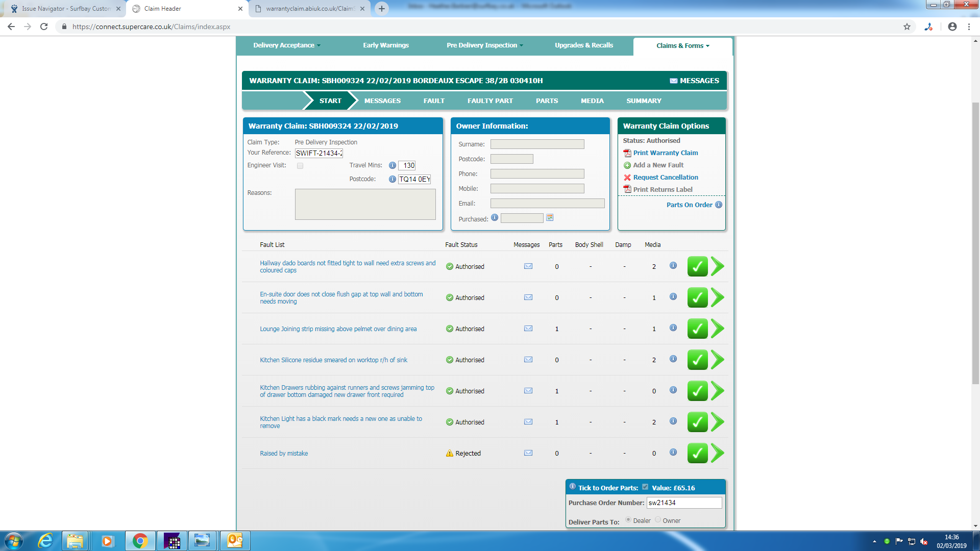Open Google Chrome from the taskbar

pyautogui.click(x=140, y=541)
